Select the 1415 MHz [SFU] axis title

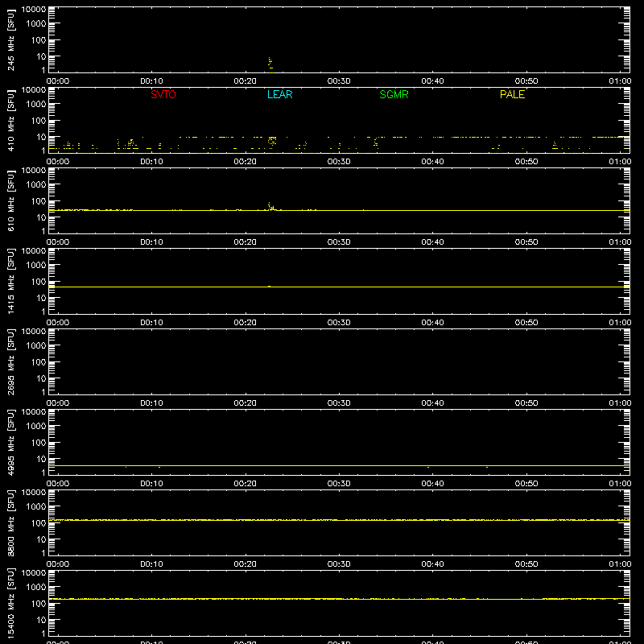click(10, 281)
